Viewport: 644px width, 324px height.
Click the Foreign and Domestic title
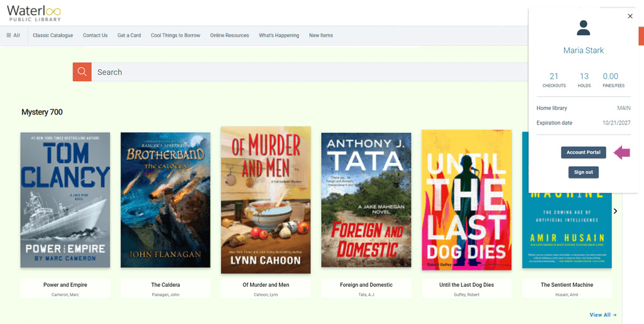(366, 284)
